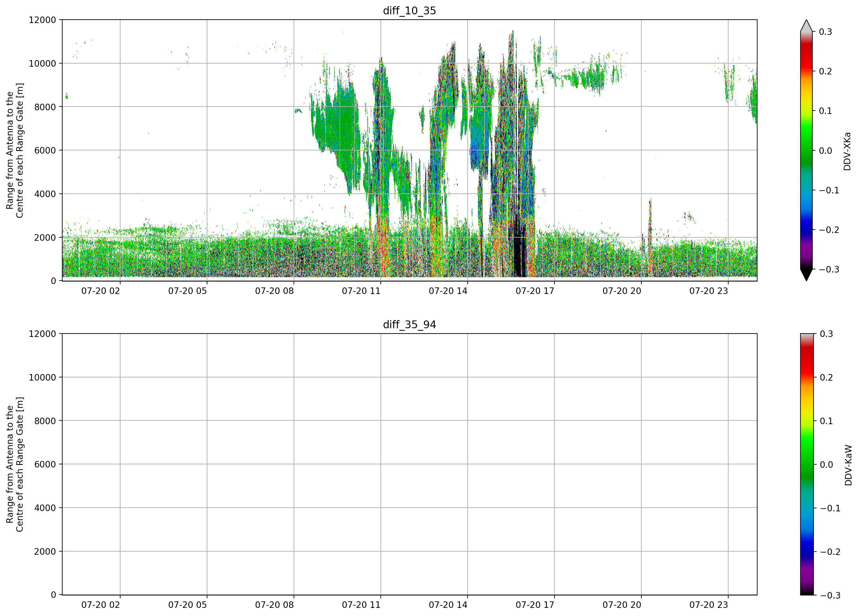The image size is (859, 616).
Task: Click the top plot's range axis label
Action: (x=15, y=150)
